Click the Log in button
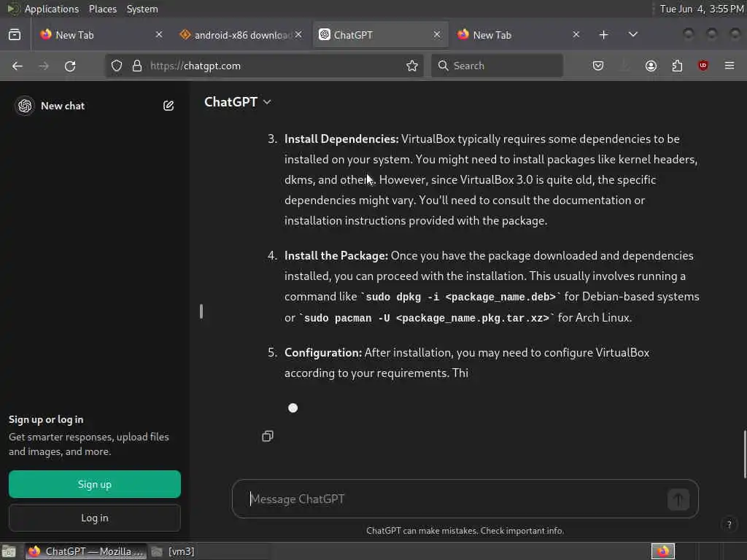This screenshot has width=747, height=560. pyautogui.click(x=95, y=518)
